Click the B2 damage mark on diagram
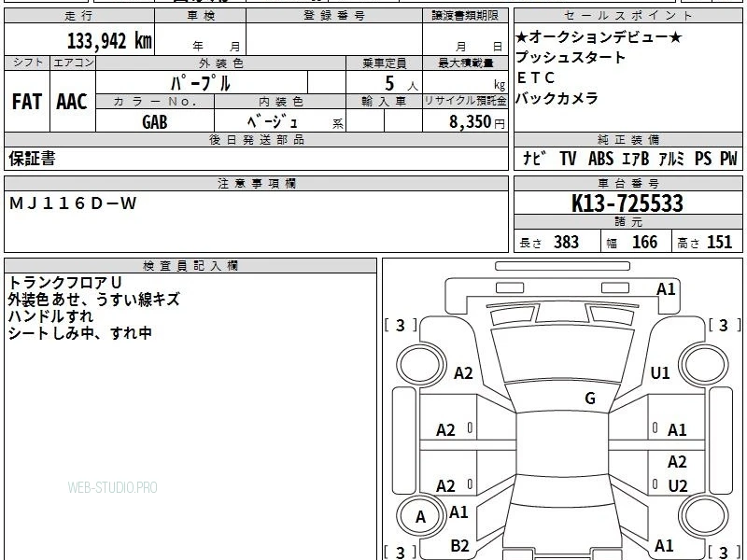Screen dimensions: 747x560 pos(459,545)
